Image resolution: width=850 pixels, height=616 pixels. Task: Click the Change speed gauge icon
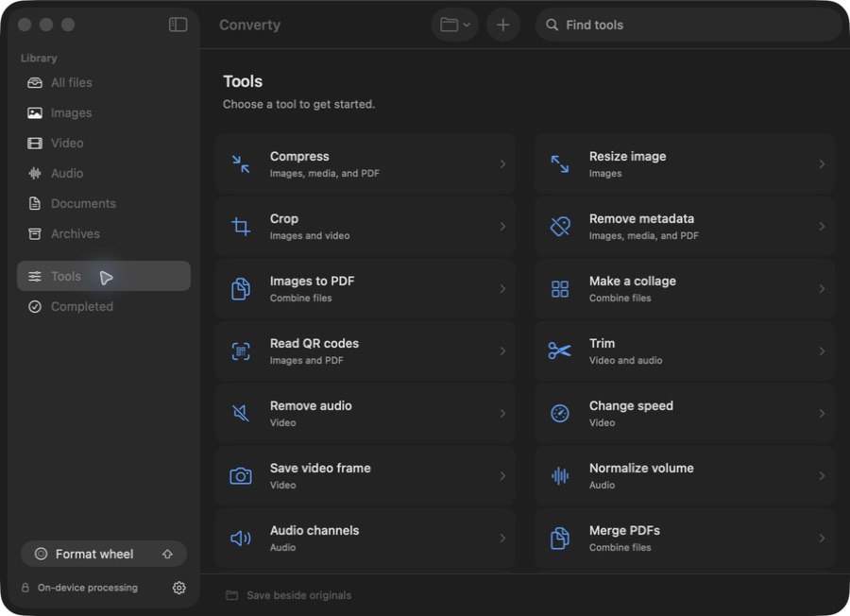[x=560, y=414]
